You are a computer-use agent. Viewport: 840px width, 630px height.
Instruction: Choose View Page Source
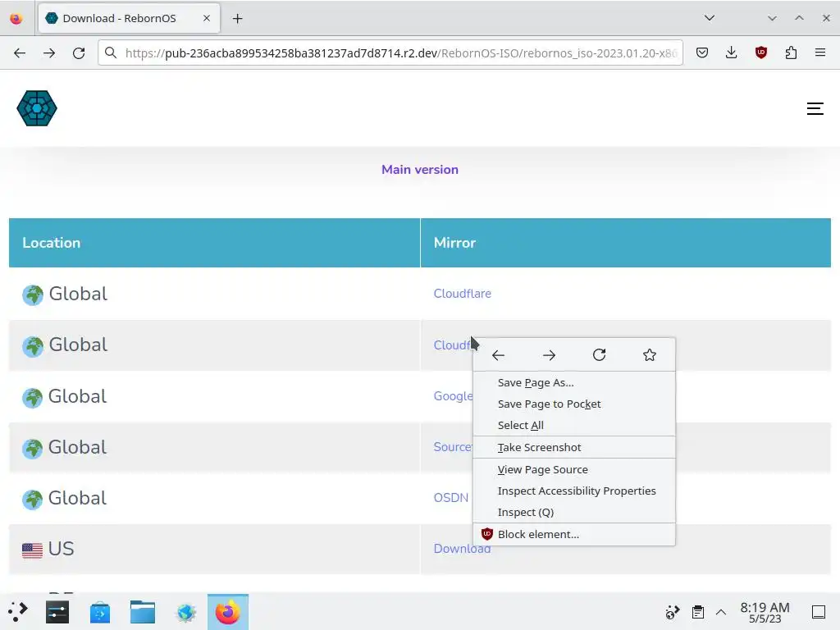tap(573, 469)
